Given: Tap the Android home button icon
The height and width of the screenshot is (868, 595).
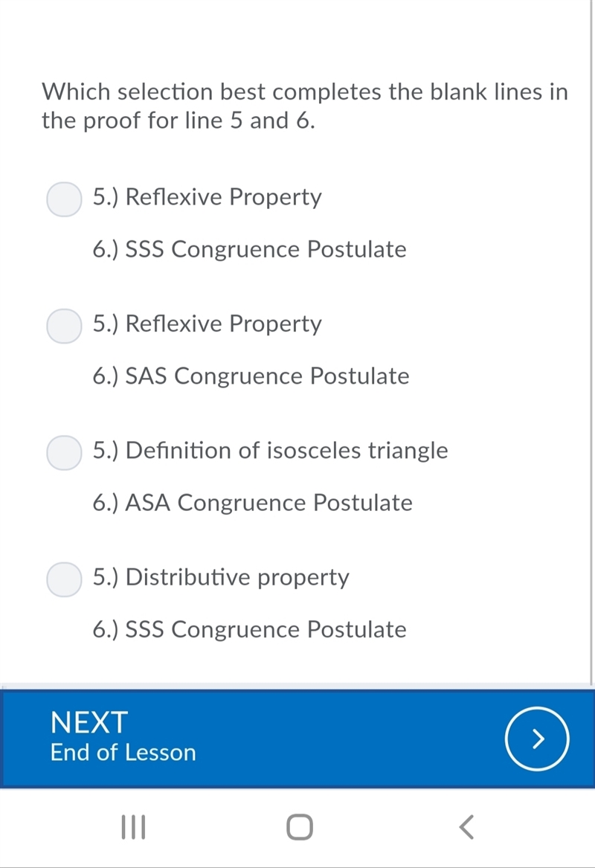Looking at the screenshot, I should (300, 827).
